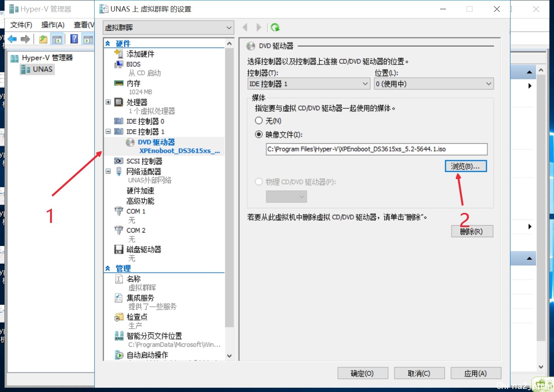Click the up-folder icon in Hyper-V Manager toolbar
Viewport: 554px width, 392px height.
pyautogui.click(x=43, y=39)
